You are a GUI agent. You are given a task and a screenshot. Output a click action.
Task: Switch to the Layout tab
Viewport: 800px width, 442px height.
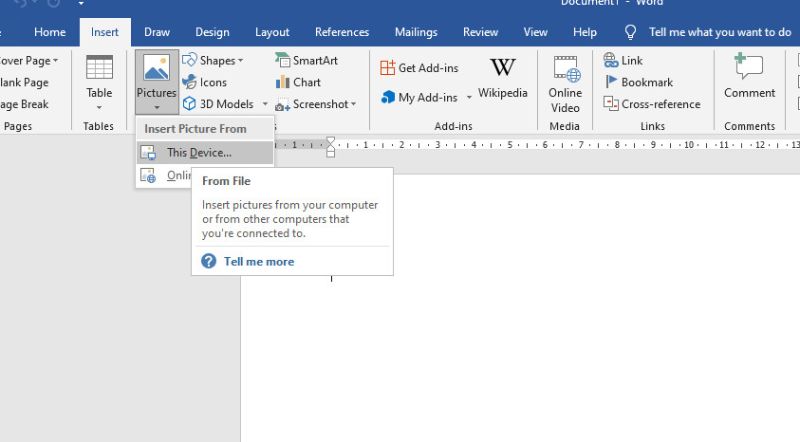point(272,32)
